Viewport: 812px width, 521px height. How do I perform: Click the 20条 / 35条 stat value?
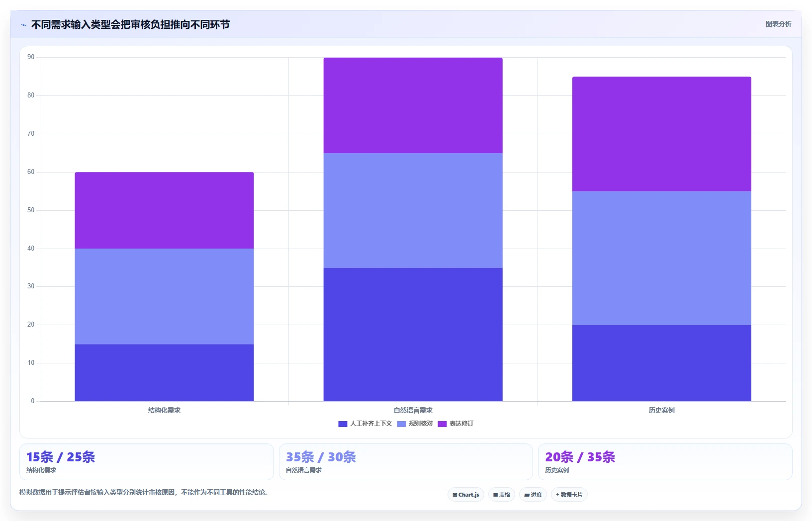coord(580,457)
